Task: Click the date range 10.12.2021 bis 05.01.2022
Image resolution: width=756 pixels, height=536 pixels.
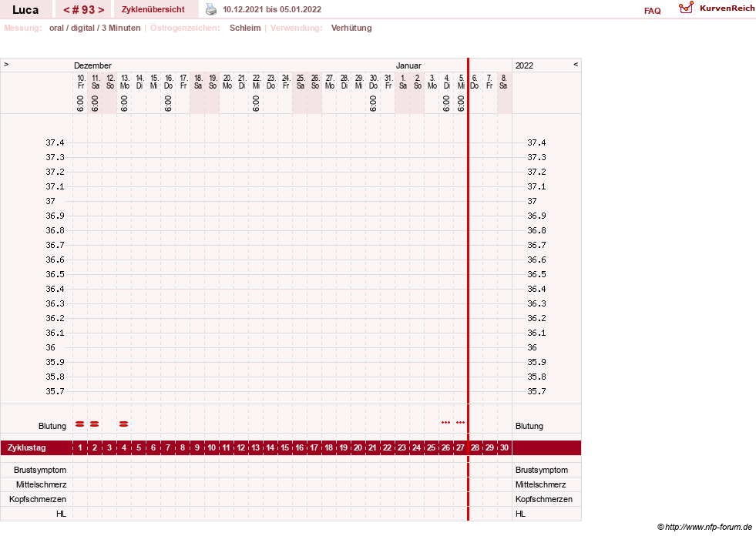Action: tap(272, 9)
